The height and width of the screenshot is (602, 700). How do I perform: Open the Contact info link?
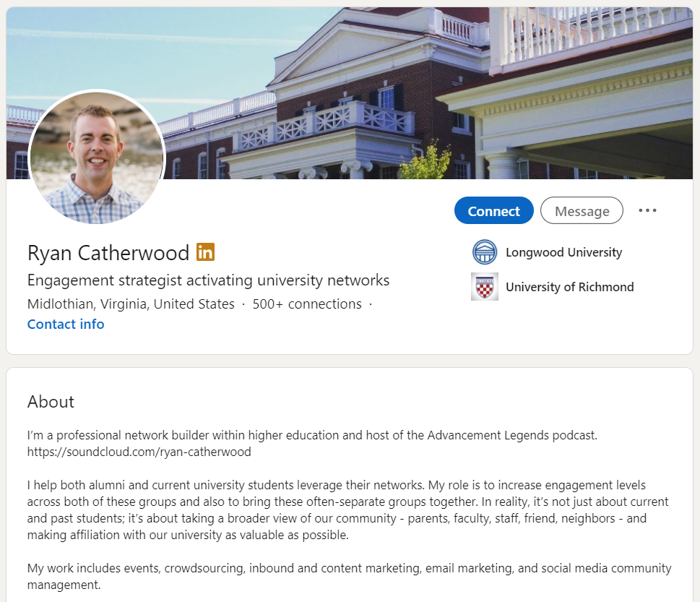click(x=66, y=324)
